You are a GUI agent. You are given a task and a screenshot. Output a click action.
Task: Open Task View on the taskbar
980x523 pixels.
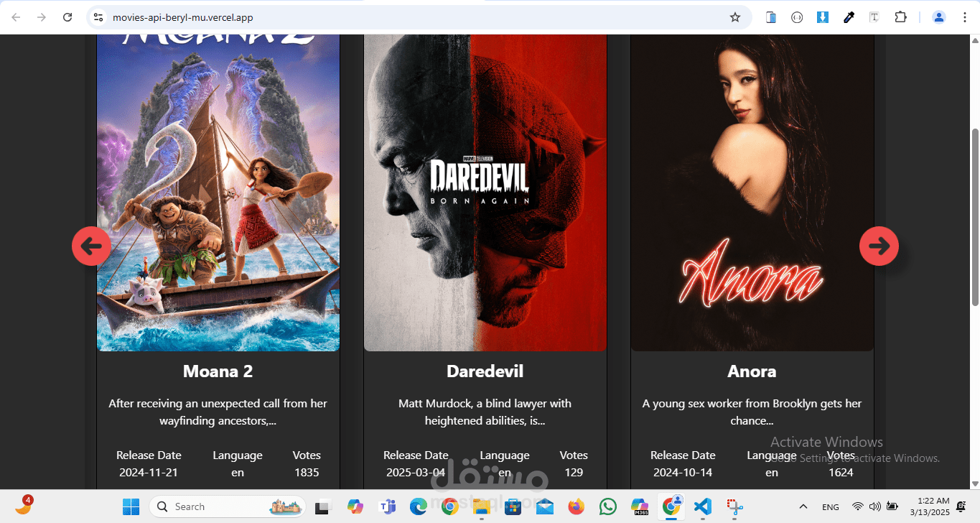(x=323, y=506)
